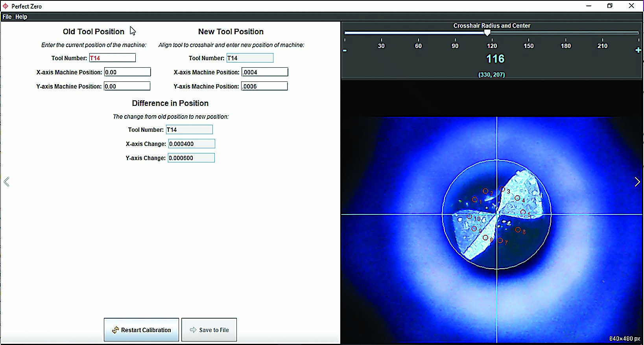
Task: Click the Restart Calibration button
Action: [x=141, y=330]
